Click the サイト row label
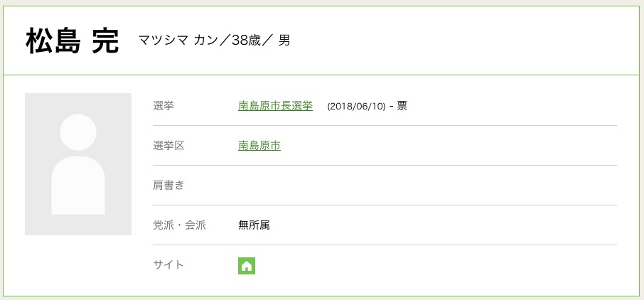 click(168, 265)
